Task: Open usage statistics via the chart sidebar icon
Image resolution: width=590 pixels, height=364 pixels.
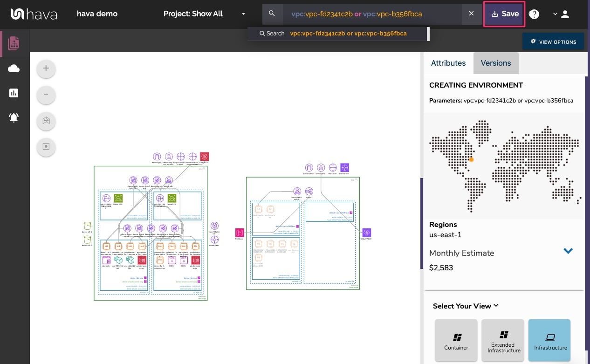Action: tap(14, 93)
